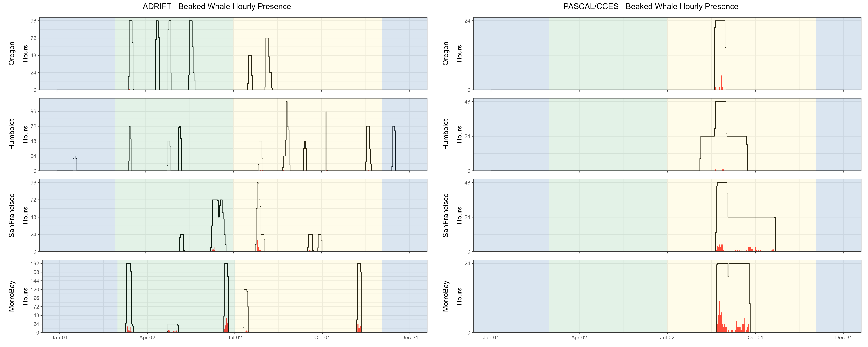
Task: Click the 72 y-tick on ADRIFT Humboldt plot
Action: coord(33,126)
